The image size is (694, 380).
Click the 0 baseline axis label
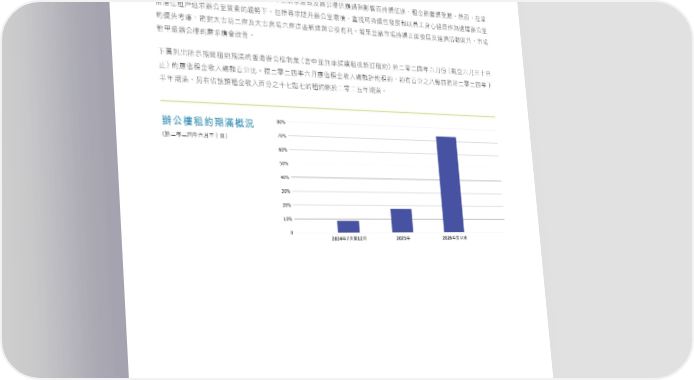[x=292, y=233]
